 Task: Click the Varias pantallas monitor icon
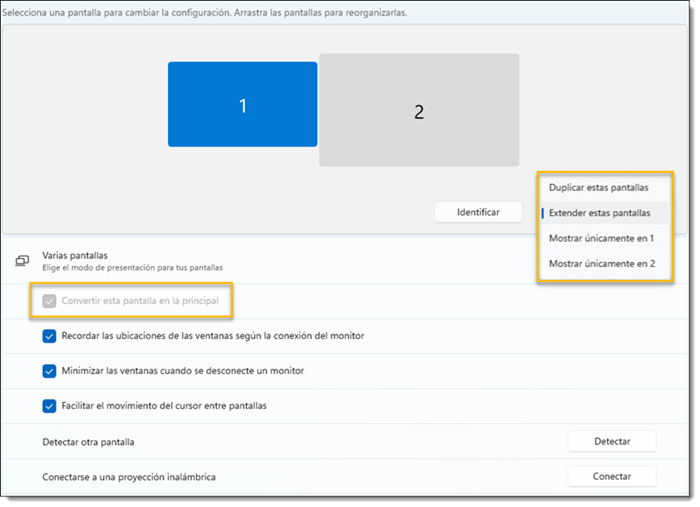[x=22, y=261]
